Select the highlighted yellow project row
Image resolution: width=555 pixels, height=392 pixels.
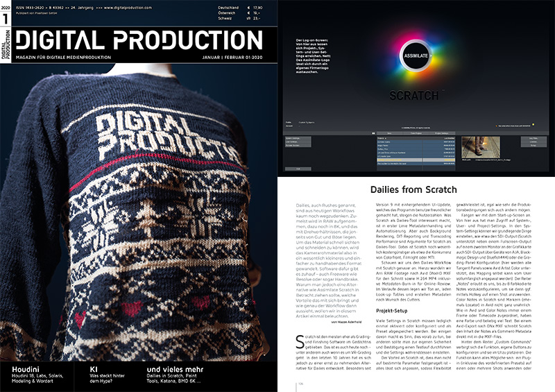tap(416, 160)
